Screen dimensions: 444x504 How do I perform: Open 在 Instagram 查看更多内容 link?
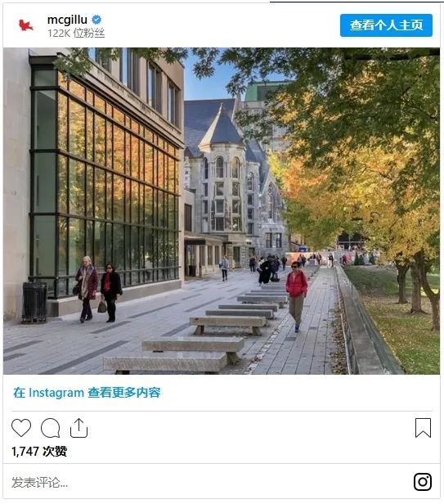[x=87, y=393]
